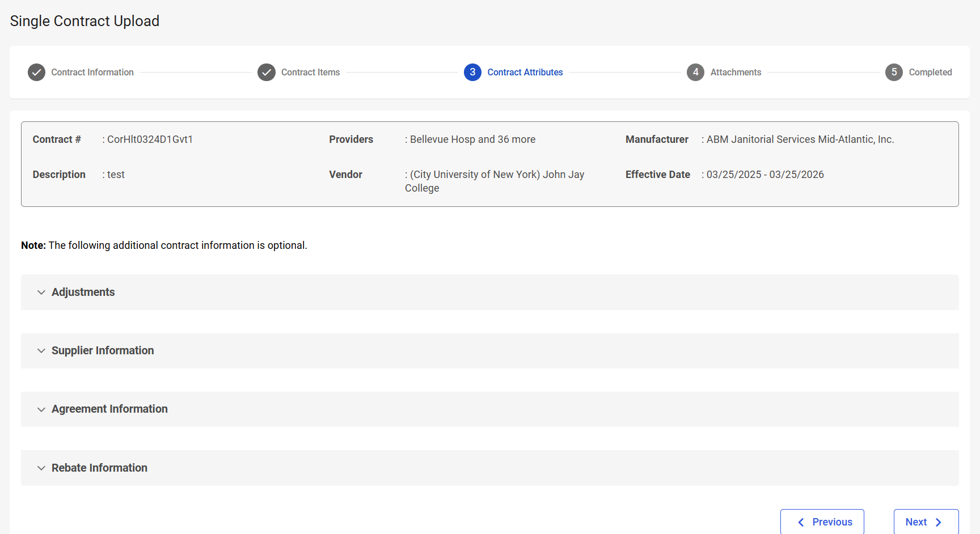This screenshot has width=980, height=534.
Task: Open the Adjustments section header
Action: 83,293
